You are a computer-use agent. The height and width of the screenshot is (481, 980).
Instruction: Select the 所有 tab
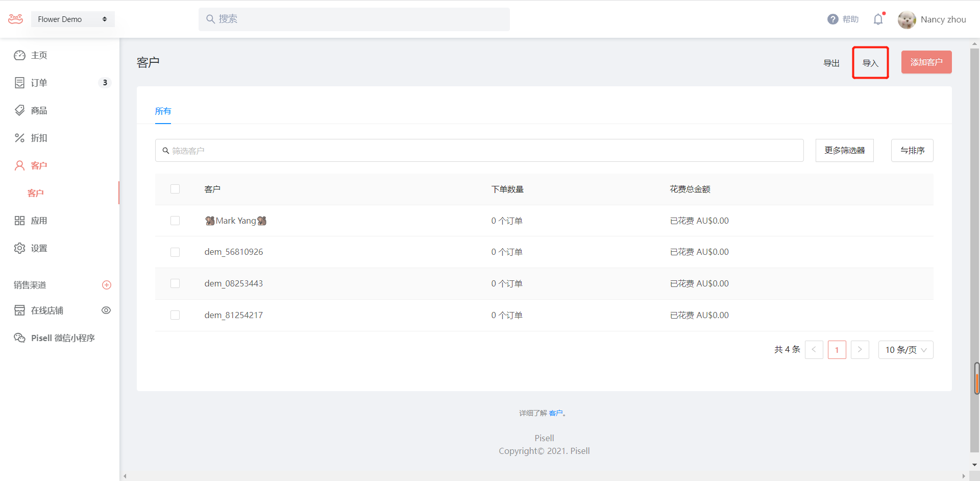click(x=163, y=111)
